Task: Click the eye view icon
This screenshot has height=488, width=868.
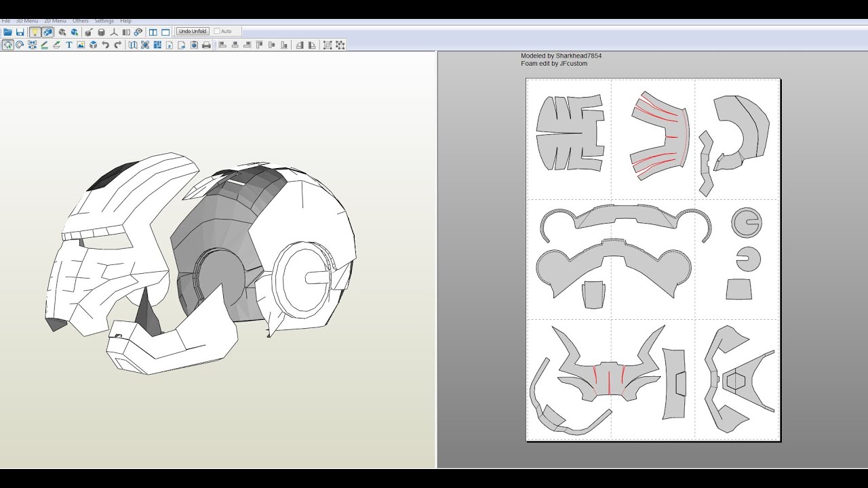Action: 138,32
